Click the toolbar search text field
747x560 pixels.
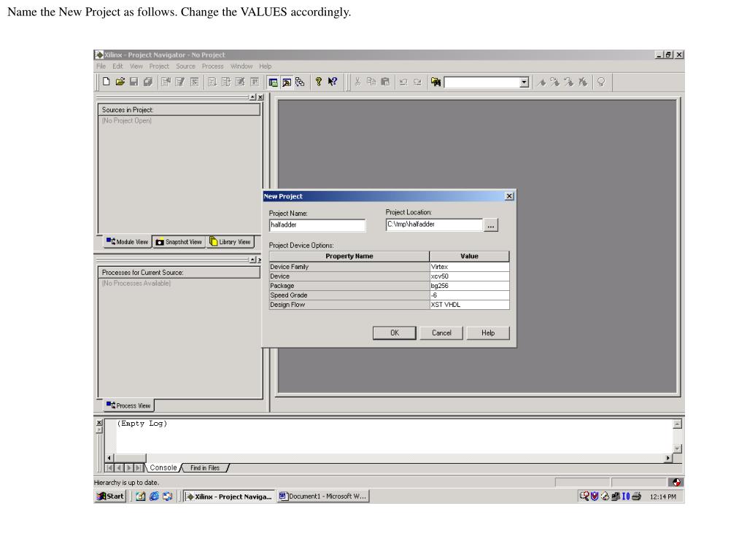(x=481, y=82)
